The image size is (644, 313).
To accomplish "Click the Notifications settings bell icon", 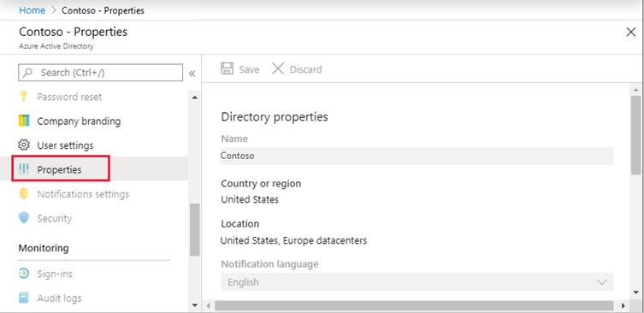I will 24,193.
